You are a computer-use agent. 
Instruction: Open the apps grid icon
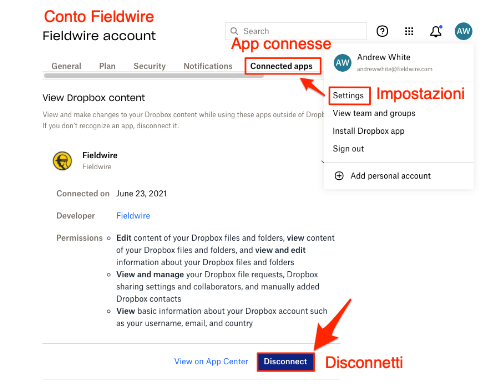tap(409, 31)
